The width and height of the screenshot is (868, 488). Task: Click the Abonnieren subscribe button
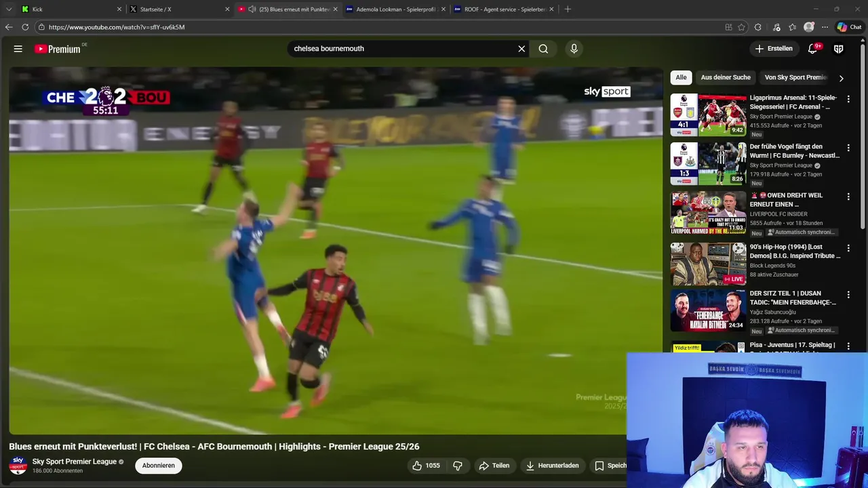pyautogui.click(x=159, y=466)
